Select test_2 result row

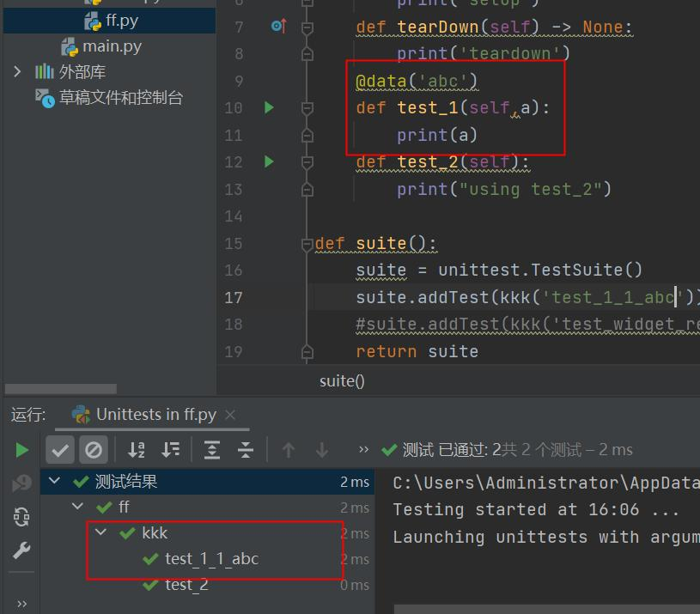(207, 585)
